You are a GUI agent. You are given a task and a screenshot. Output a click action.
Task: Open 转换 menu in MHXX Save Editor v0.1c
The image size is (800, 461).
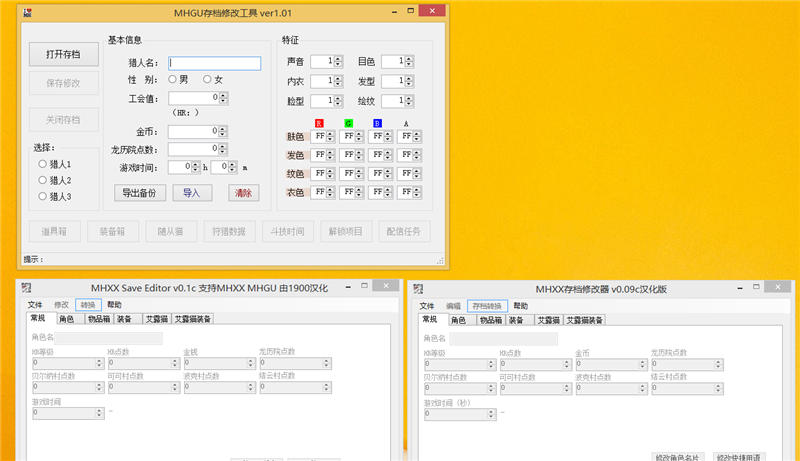point(88,304)
